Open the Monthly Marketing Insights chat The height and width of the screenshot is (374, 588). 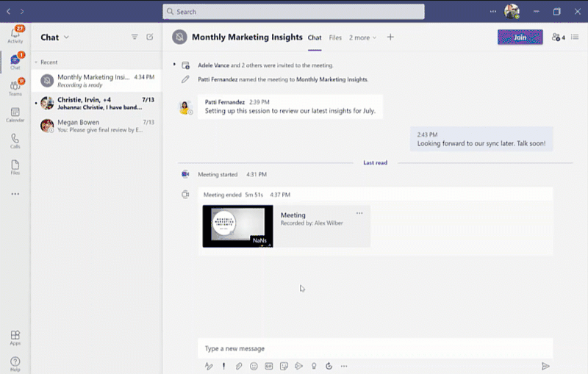point(97,81)
